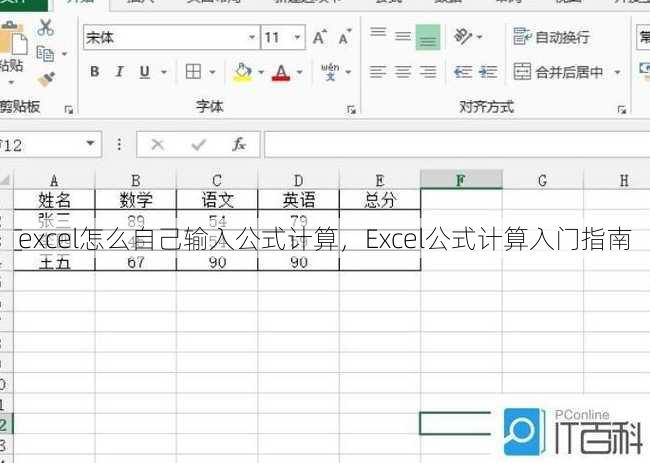Toggle Underline formatting
650x463 pixels.
pyautogui.click(x=144, y=72)
